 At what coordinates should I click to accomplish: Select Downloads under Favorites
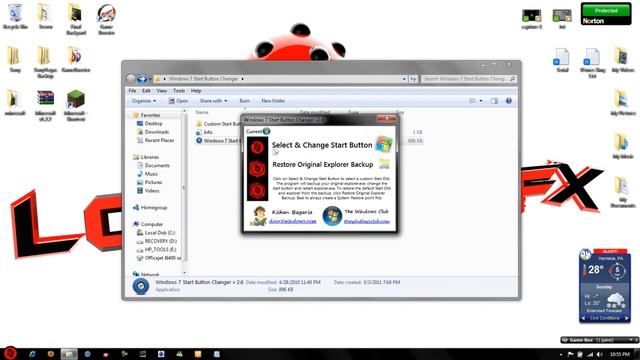[156, 132]
